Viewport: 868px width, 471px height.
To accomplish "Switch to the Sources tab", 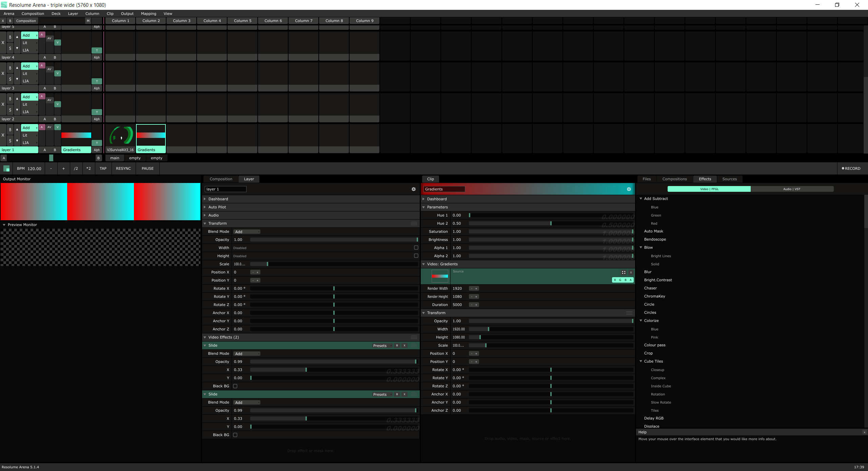I will click(729, 179).
